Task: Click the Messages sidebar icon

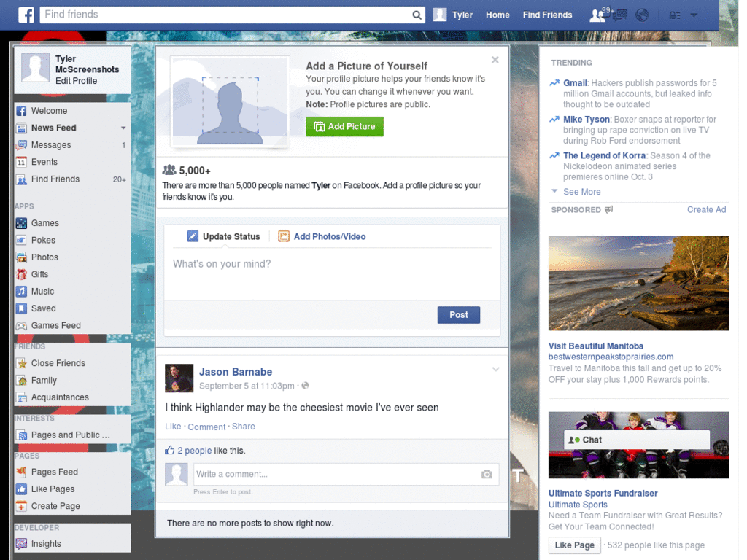Action: tap(21, 145)
